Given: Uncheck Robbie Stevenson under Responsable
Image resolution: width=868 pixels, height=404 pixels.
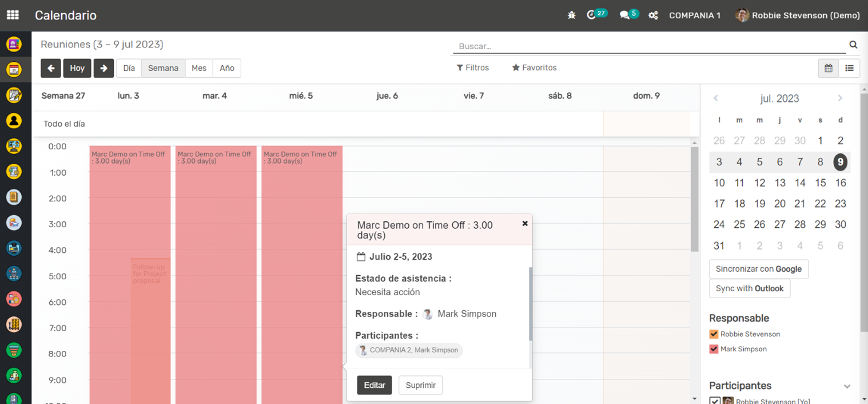Looking at the screenshot, I should click(714, 334).
